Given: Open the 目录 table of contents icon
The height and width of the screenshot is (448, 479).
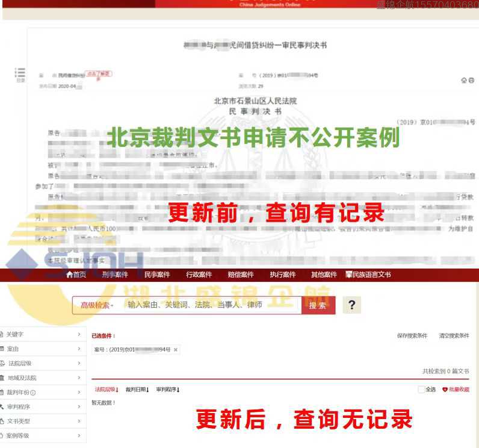Looking at the screenshot, I should (20, 75).
